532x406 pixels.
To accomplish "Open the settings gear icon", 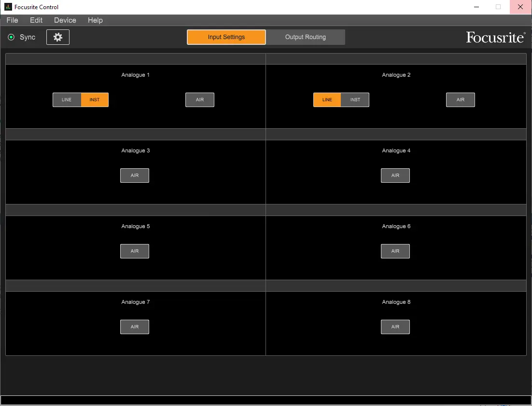I will coord(58,37).
